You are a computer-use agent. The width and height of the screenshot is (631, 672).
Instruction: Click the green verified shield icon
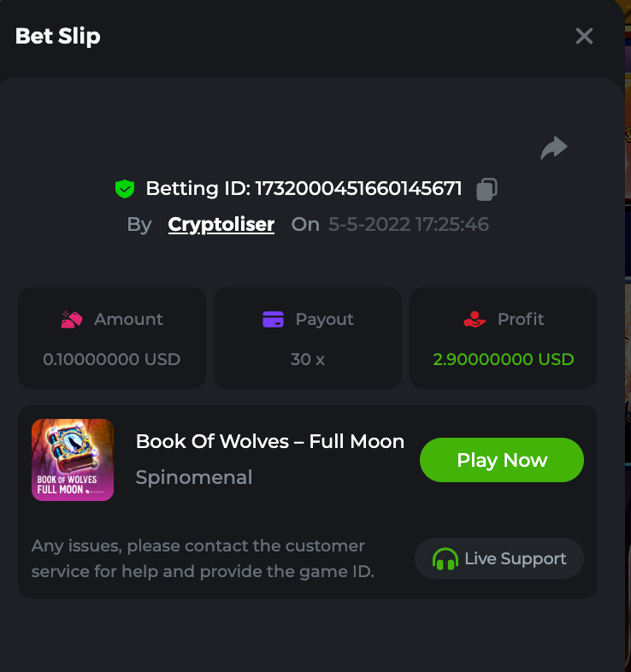(125, 189)
